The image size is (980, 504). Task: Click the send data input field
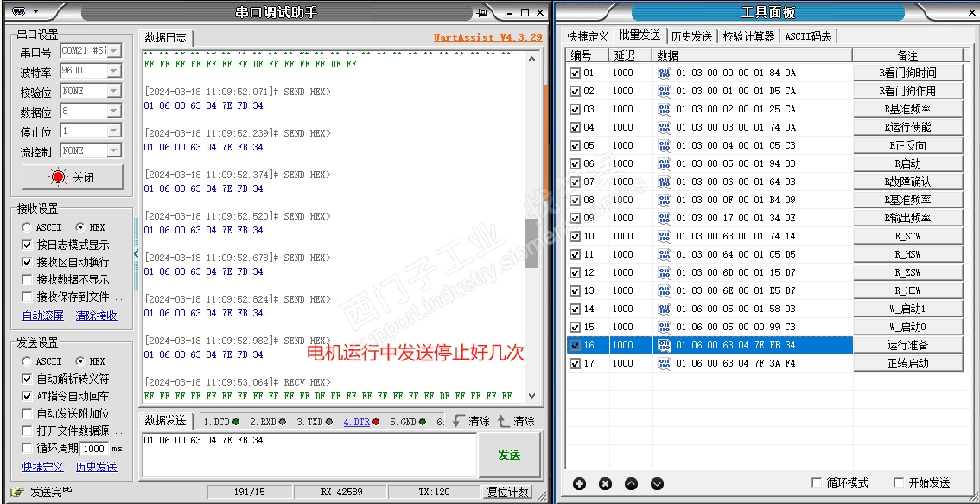click(x=309, y=455)
